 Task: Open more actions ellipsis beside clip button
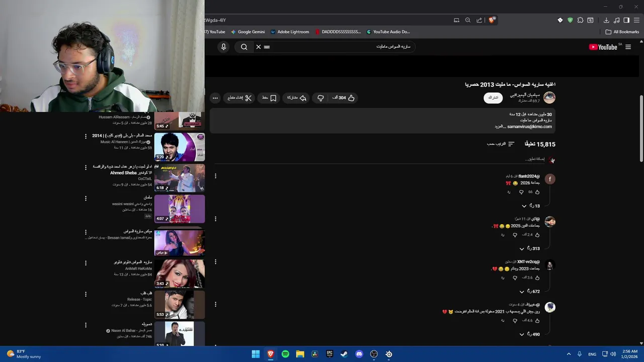click(215, 98)
